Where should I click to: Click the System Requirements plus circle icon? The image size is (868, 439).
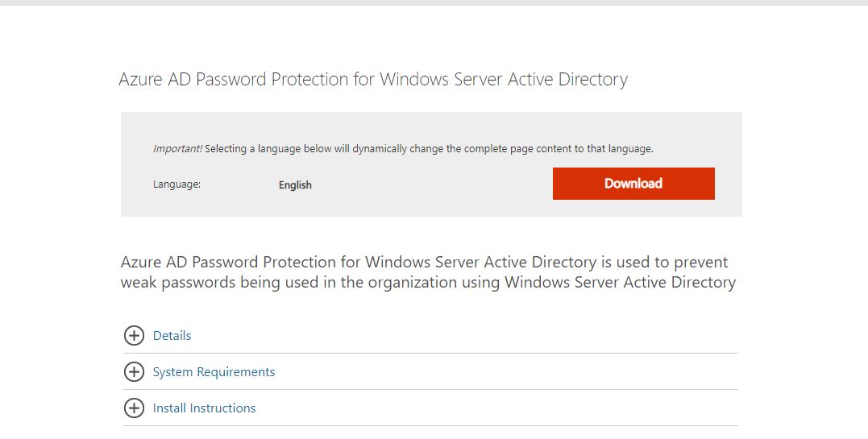(x=134, y=372)
